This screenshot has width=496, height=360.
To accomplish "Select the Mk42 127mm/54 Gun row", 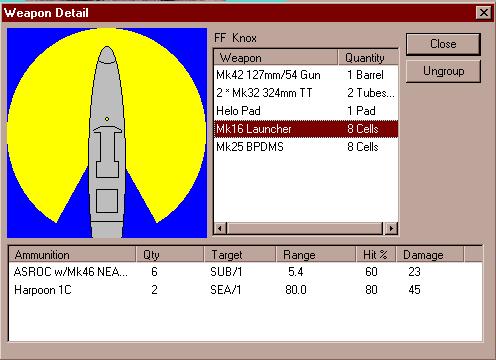I will click(x=306, y=75).
